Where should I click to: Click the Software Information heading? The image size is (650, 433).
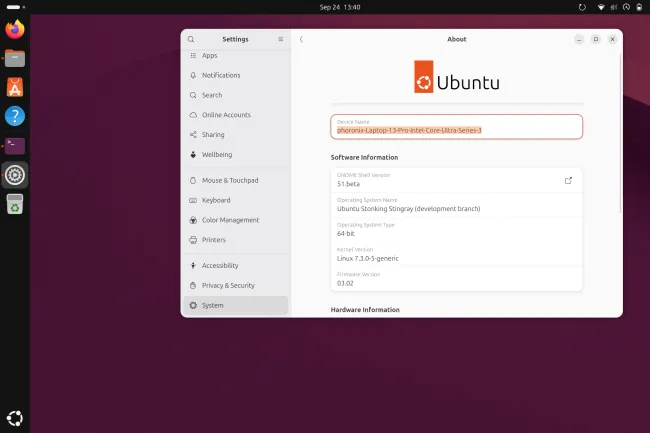coord(364,157)
